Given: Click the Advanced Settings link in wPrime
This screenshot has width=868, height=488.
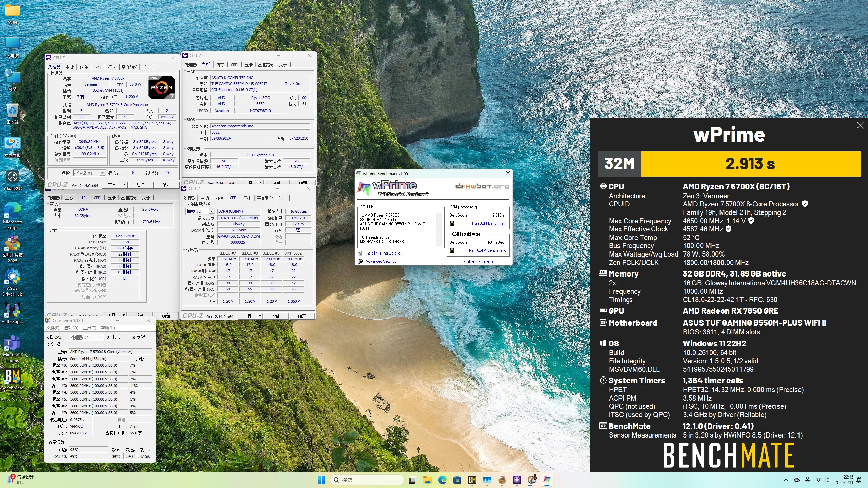Looking at the screenshot, I should click(381, 261).
